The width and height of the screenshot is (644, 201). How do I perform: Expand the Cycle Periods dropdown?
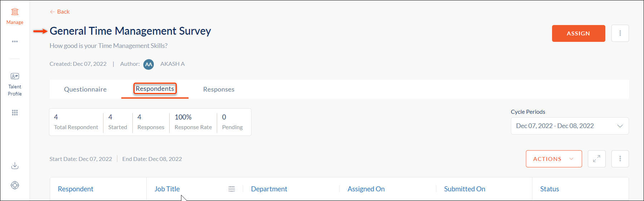click(570, 126)
